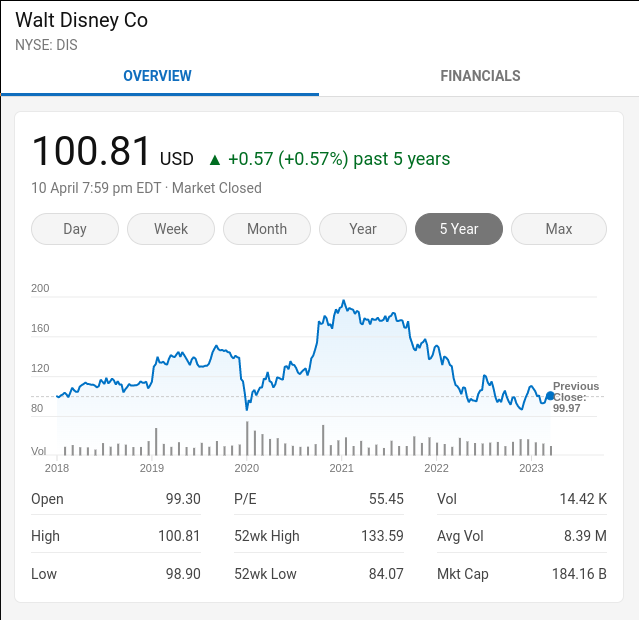
Task: Click the Walt Disney Co title
Action: coord(81,21)
